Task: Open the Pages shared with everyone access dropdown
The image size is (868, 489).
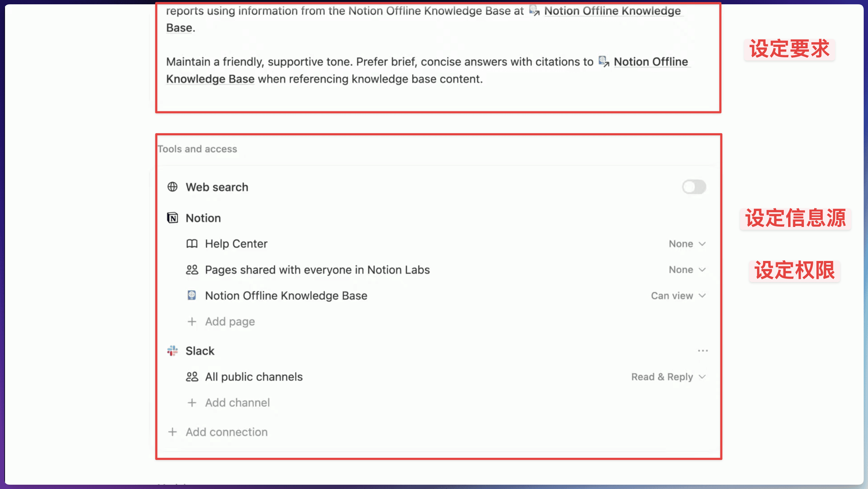Action: point(687,270)
